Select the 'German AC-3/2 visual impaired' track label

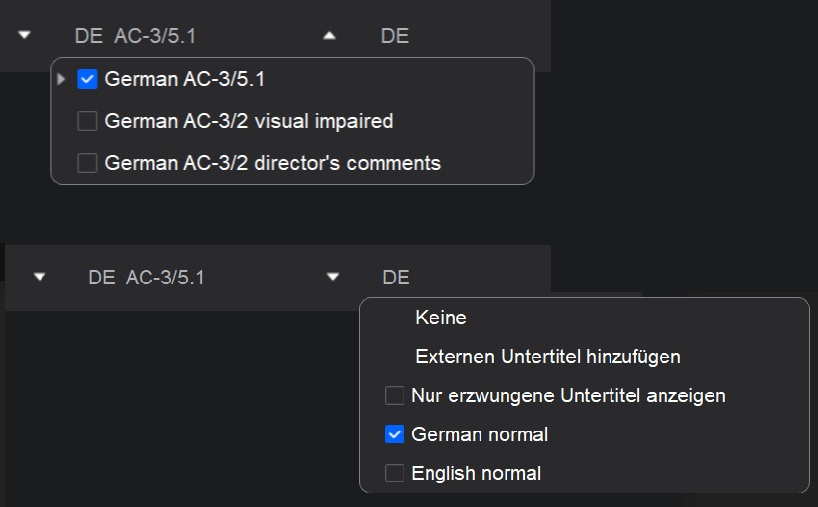(248, 121)
